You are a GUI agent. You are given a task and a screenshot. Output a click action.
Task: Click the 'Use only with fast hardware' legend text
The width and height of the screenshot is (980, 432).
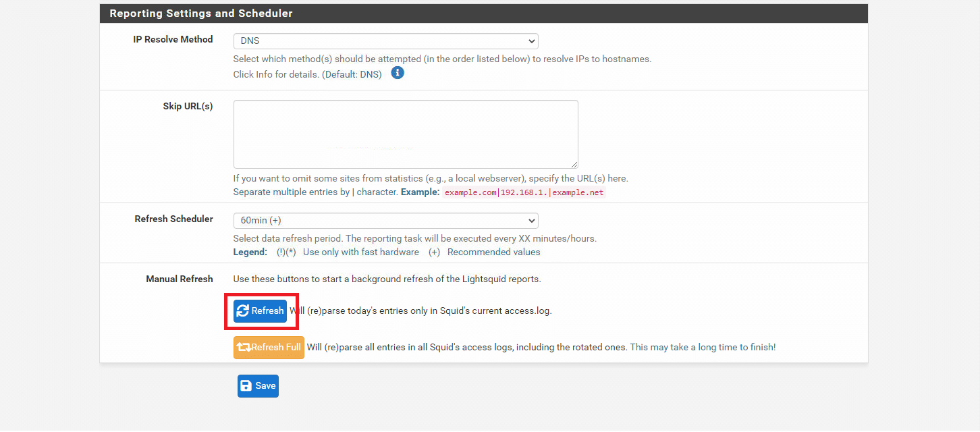click(361, 252)
